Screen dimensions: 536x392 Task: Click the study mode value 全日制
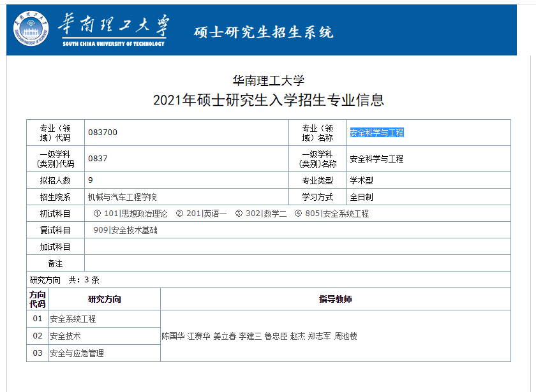361,197
